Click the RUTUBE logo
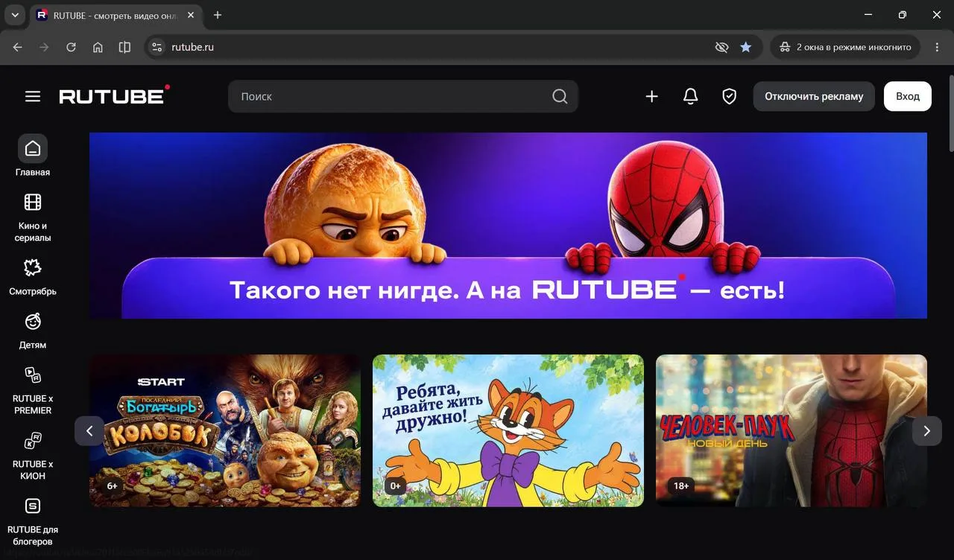954x560 pixels. (115, 95)
